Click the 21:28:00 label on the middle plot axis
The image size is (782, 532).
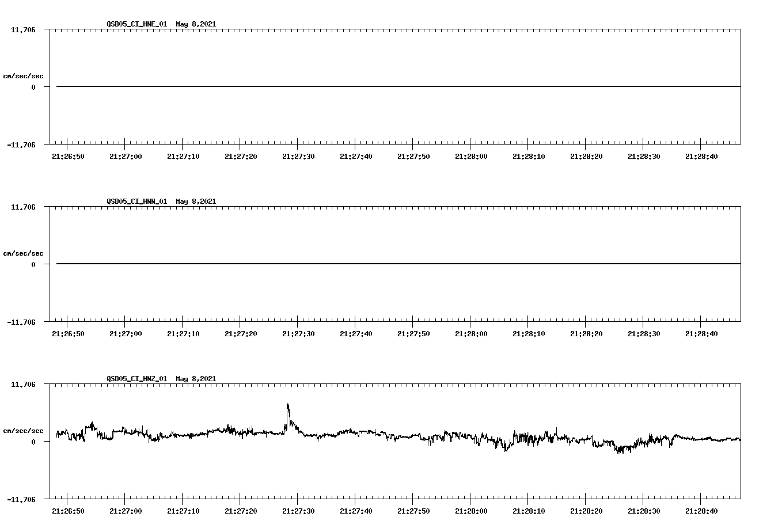coord(472,333)
